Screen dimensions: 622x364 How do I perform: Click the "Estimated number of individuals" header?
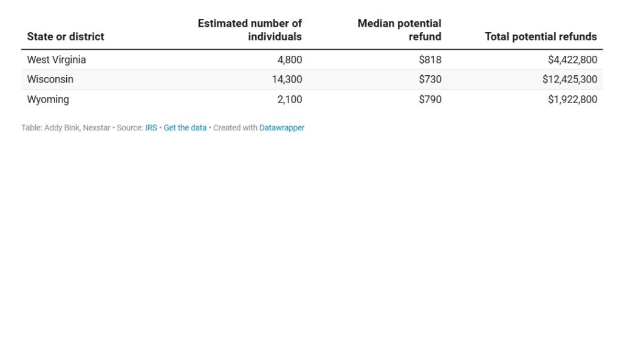[x=250, y=30]
